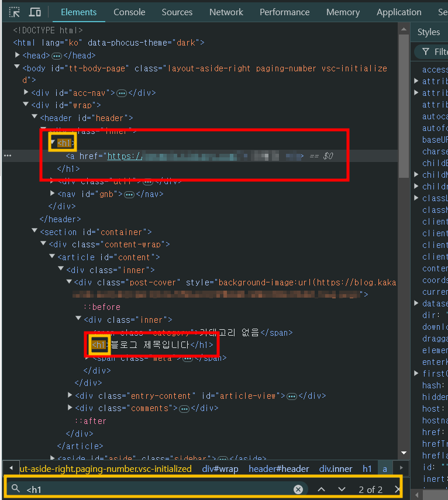Switch to the Sources tab
Image resolution: width=448 pixels, height=500 pixels.
[177, 12]
